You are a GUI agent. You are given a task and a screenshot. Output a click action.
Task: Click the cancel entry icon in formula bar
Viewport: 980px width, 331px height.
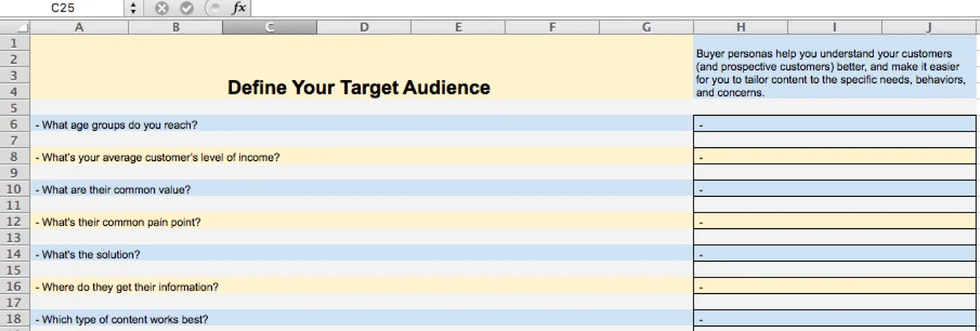click(162, 9)
